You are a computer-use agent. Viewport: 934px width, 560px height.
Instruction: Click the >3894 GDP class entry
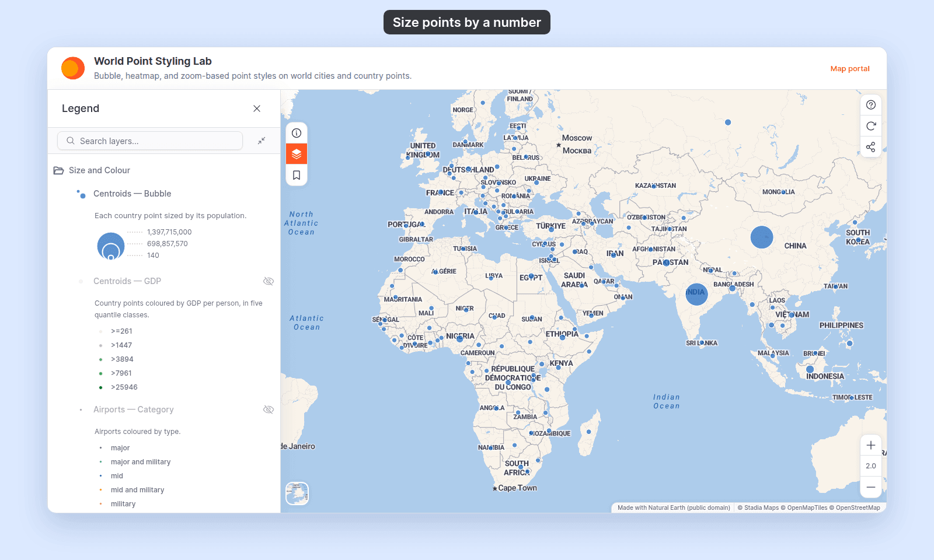pyautogui.click(x=122, y=359)
